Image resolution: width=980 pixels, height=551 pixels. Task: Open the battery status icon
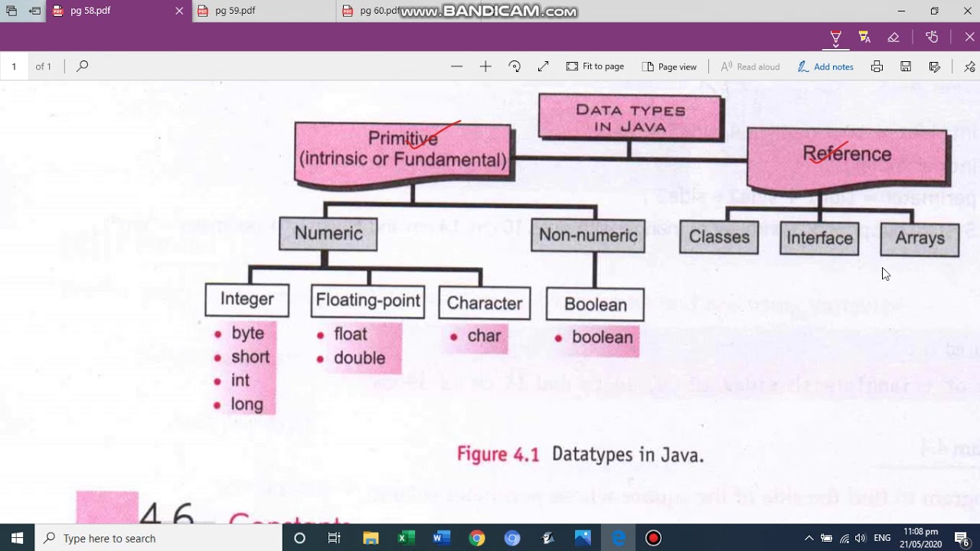click(x=827, y=538)
